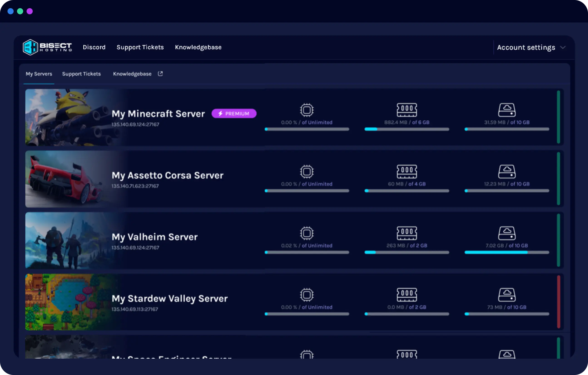The width and height of the screenshot is (588, 375).
Task: Open the Knowledgebase external link icon
Action: pos(160,74)
